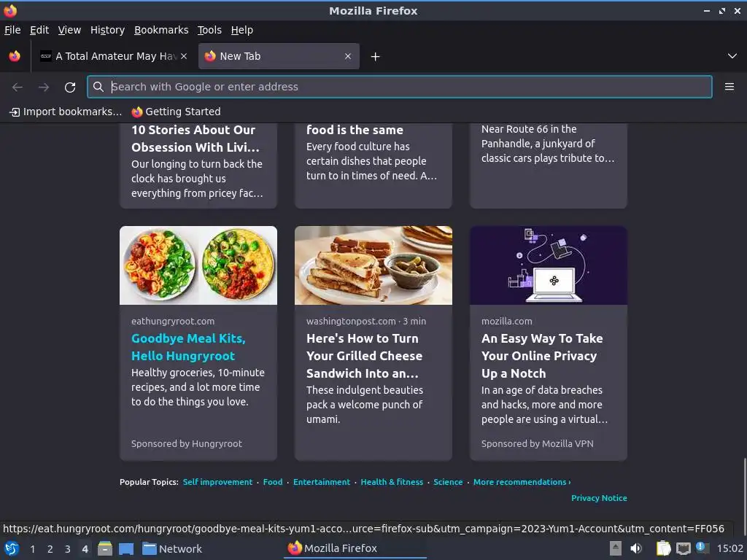Switch to workspace 2
The image size is (747, 560).
tap(50, 549)
